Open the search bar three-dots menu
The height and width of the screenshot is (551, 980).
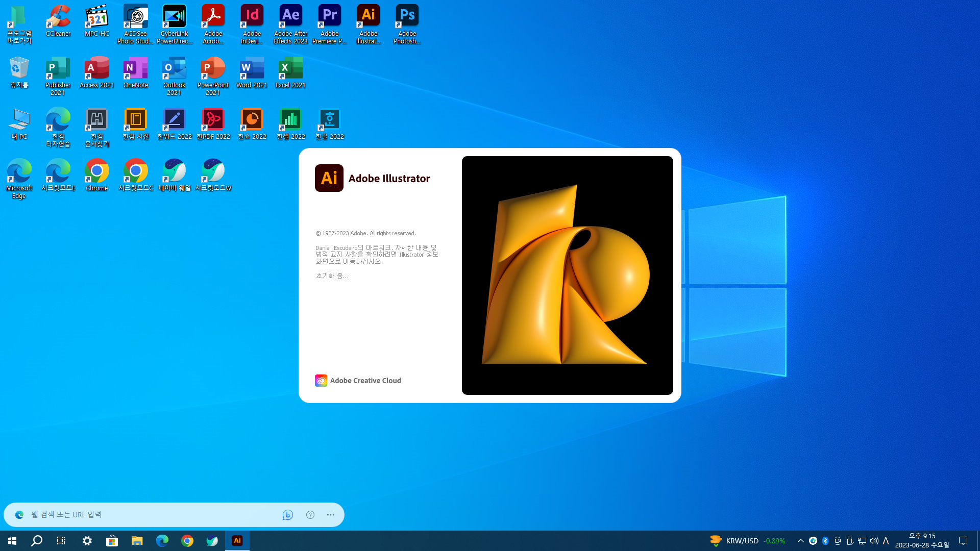(331, 515)
